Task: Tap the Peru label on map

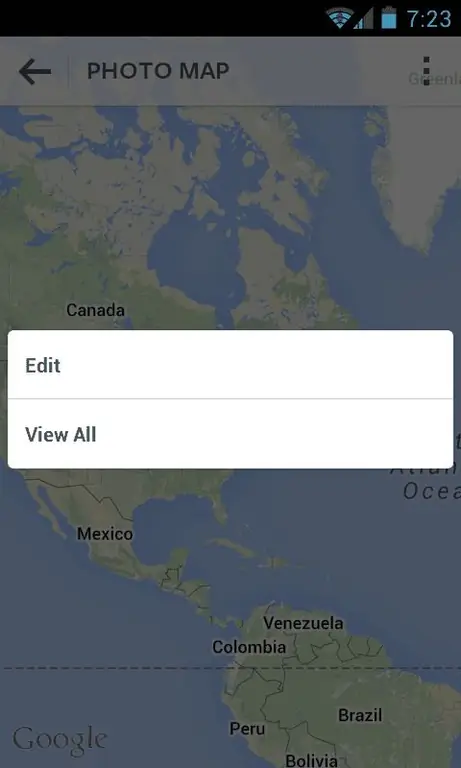Action: pyautogui.click(x=247, y=729)
